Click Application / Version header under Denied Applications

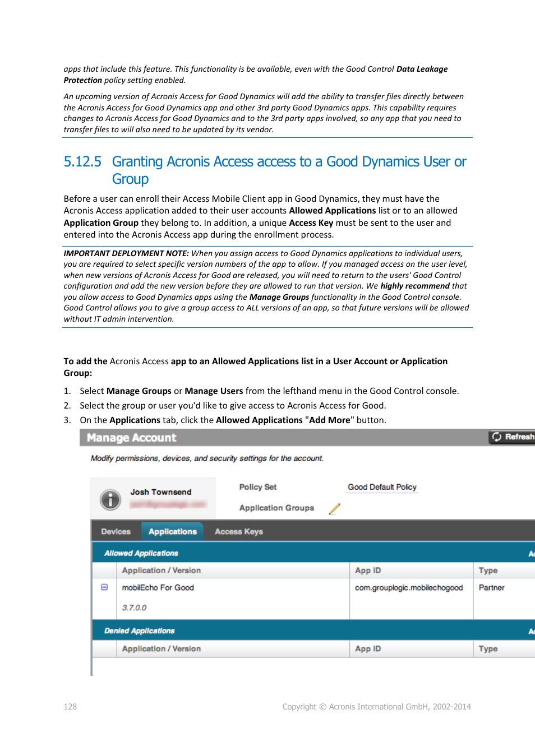[x=162, y=649]
